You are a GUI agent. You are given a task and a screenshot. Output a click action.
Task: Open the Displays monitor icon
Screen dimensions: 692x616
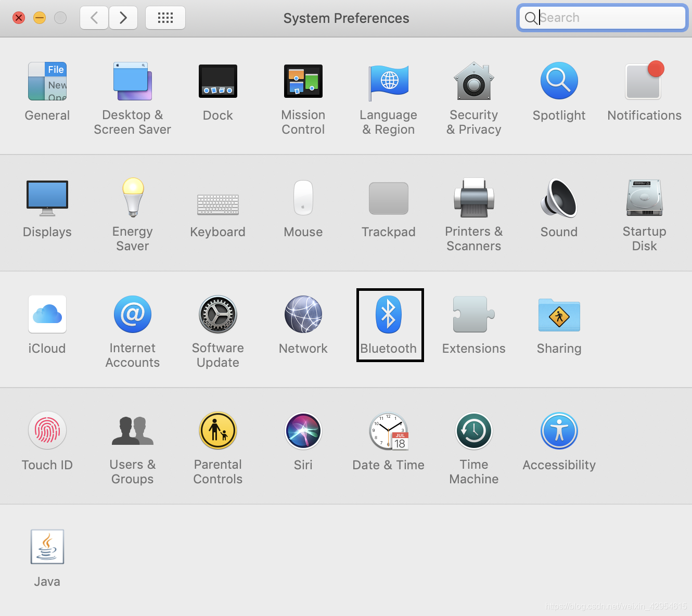(x=47, y=198)
